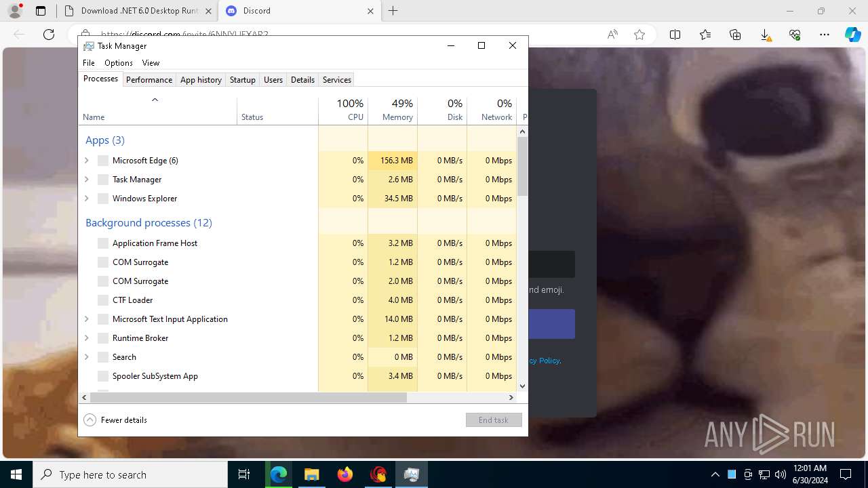Sort processes by Name column header
Image resolution: width=868 pixels, height=488 pixels.
(x=157, y=110)
